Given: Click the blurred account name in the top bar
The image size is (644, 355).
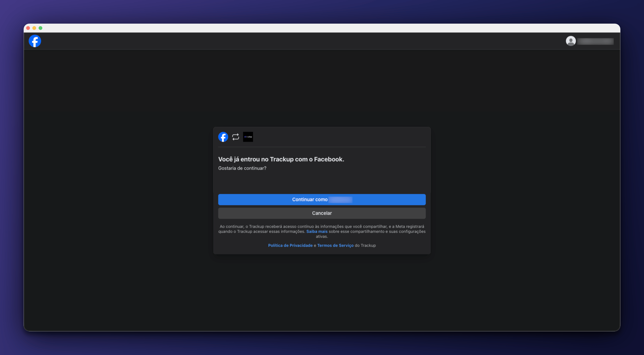Looking at the screenshot, I should 596,41.
